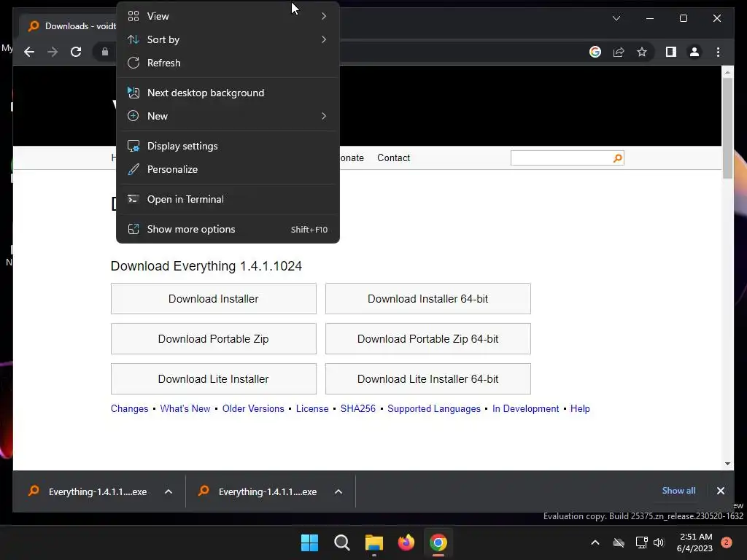Choose Personalize in context menu
This screenshot has width=747, height=560.
click(x=228, y=169)
